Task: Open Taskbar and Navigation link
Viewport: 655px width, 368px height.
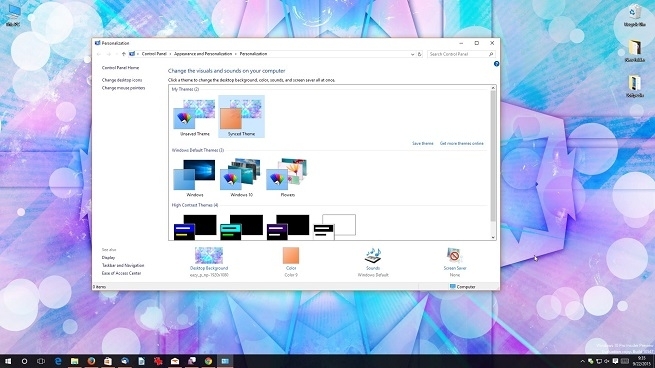Action: tap(123, 265)
